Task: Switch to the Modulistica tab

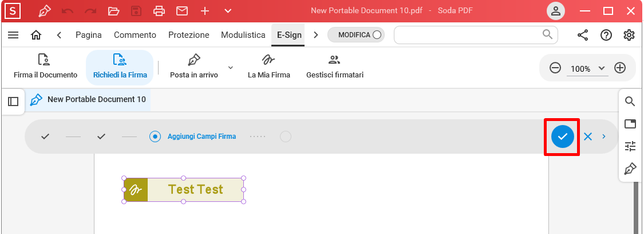Action: click(x=243, y=35)
